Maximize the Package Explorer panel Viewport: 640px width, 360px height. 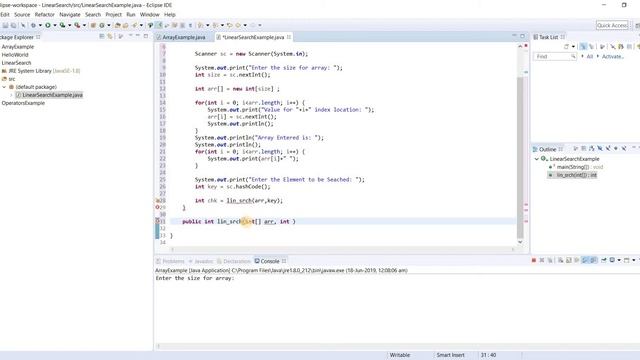point(146,36)
